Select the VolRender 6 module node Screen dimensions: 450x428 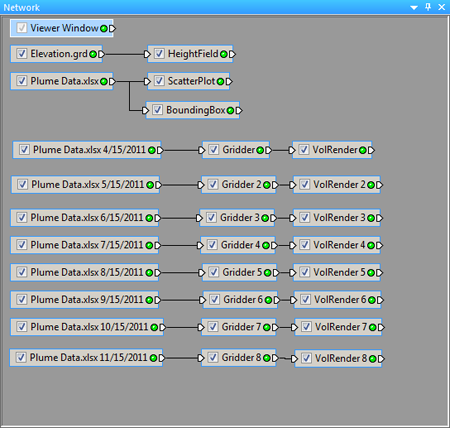(338, 300)
